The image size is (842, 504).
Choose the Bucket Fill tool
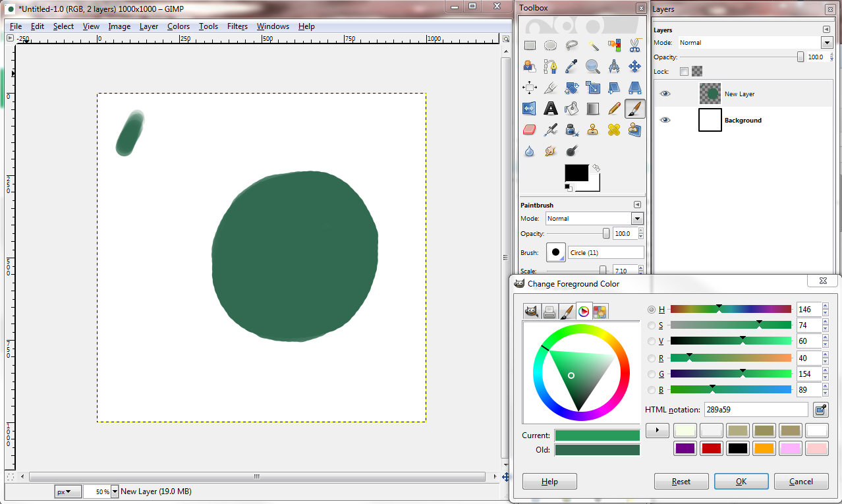tap(572, 109)
